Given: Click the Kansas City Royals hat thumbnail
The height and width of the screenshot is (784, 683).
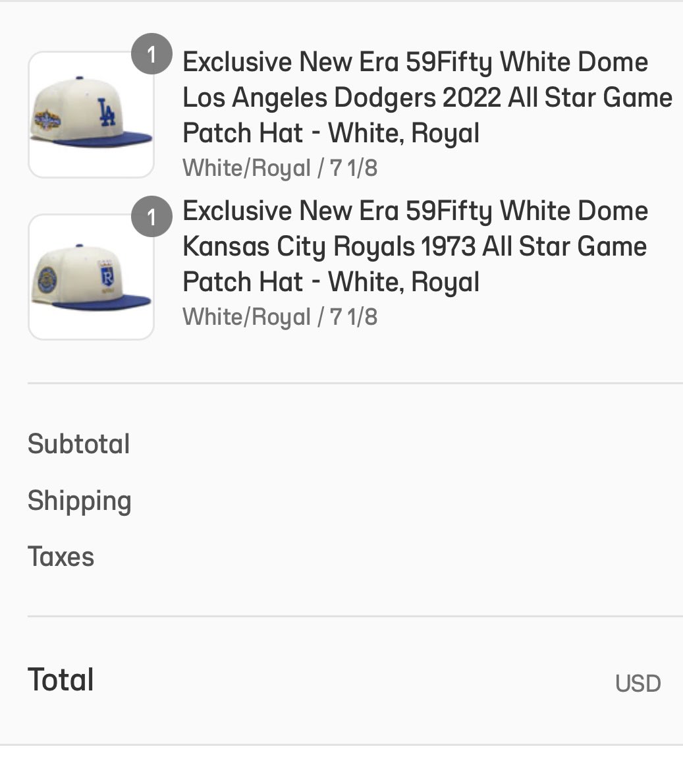Looking at the screenshot, I should tap(91, 277).
